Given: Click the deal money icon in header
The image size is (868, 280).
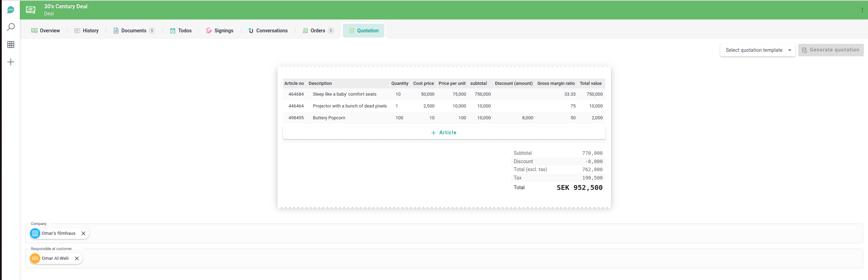Looking at the screenshot, I should tap(31, 10).
